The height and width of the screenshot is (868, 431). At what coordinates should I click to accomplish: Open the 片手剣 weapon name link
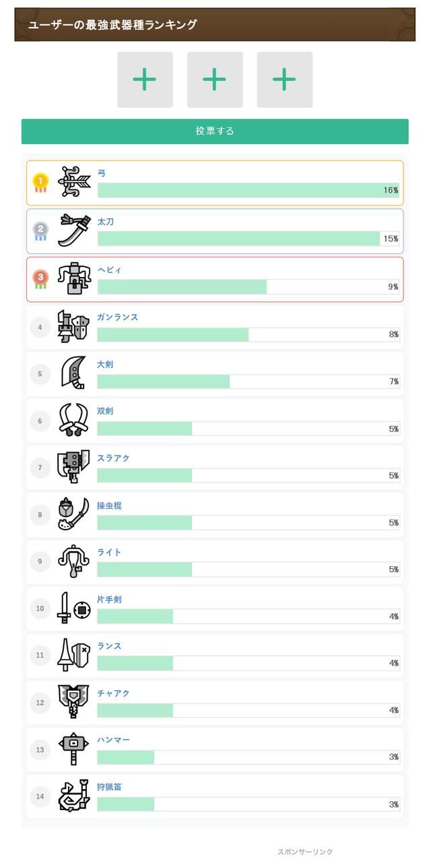(x=109, y=600)
